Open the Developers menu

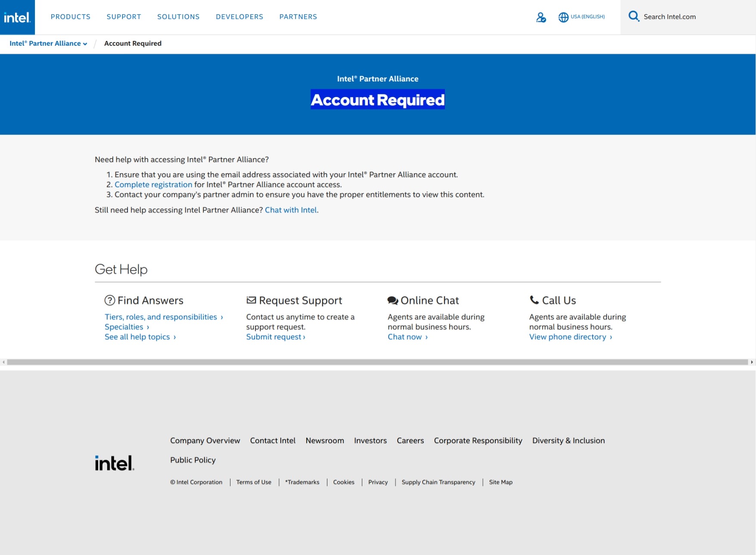[x=240, y=17]
